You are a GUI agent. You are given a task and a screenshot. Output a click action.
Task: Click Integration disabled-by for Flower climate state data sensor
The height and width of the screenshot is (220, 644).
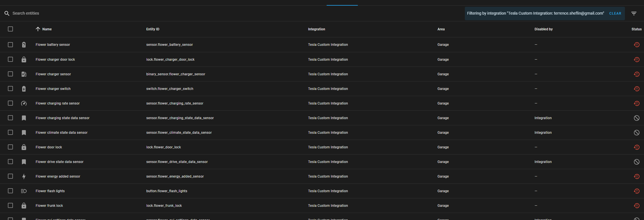[543, 133]
